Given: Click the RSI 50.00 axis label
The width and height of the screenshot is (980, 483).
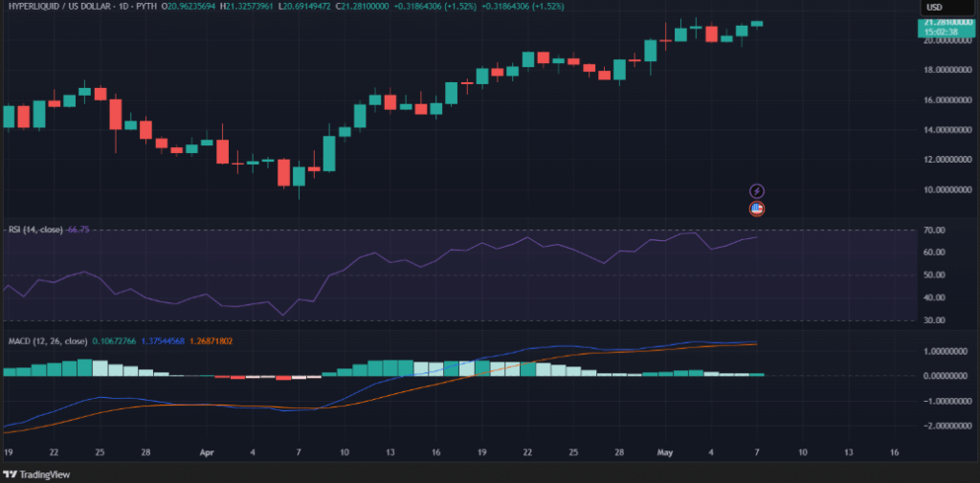Looking at the screenshot, I should pyautogui.click(x=936, y=274).
